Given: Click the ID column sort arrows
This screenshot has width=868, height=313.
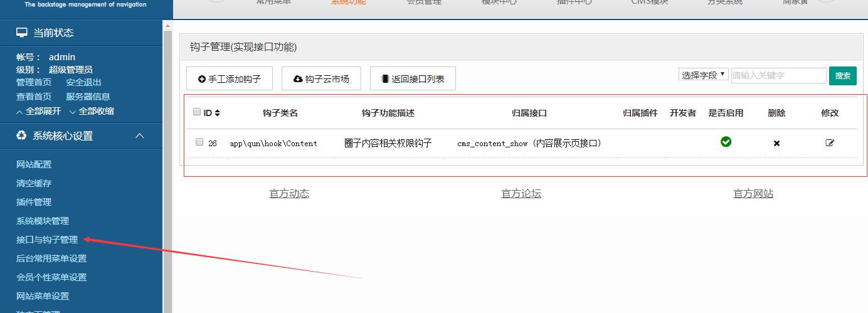Looking at the screenshot, I should point(217,113).
